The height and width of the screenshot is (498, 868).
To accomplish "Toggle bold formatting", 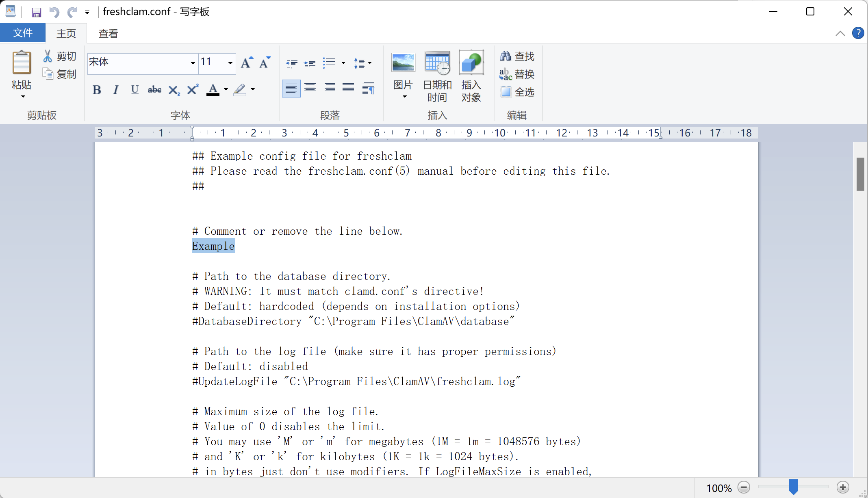I will click(x=97, y=89).
